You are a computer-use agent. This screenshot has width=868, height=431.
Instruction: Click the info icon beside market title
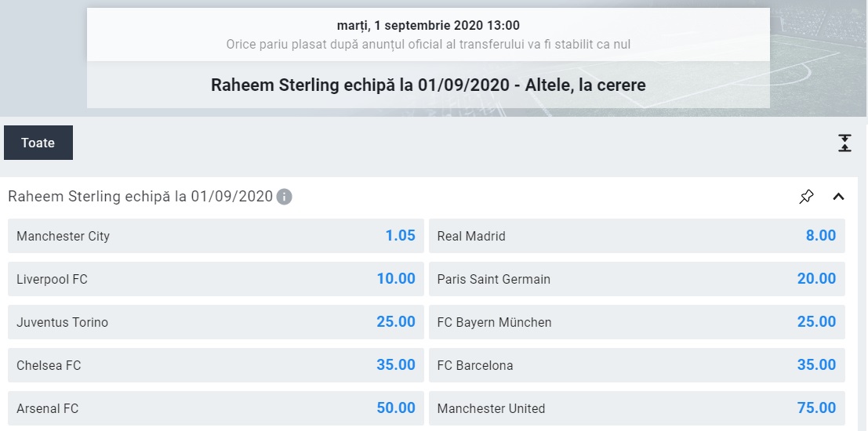(x=285, y=197)
